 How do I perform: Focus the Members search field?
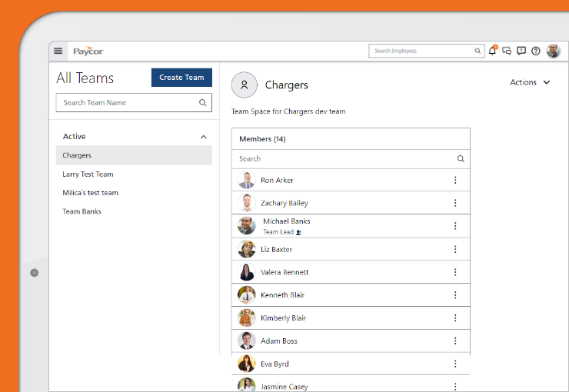(x=351, y=159)
